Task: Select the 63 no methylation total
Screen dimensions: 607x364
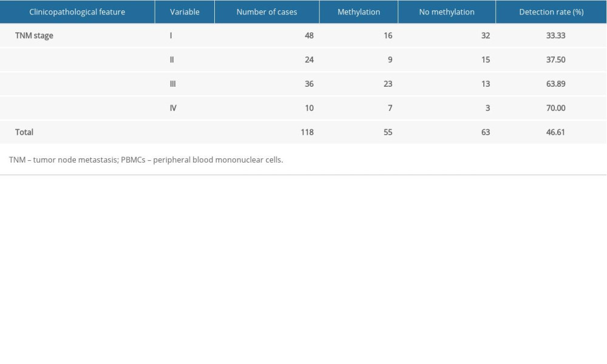Action: coord(485,132)
